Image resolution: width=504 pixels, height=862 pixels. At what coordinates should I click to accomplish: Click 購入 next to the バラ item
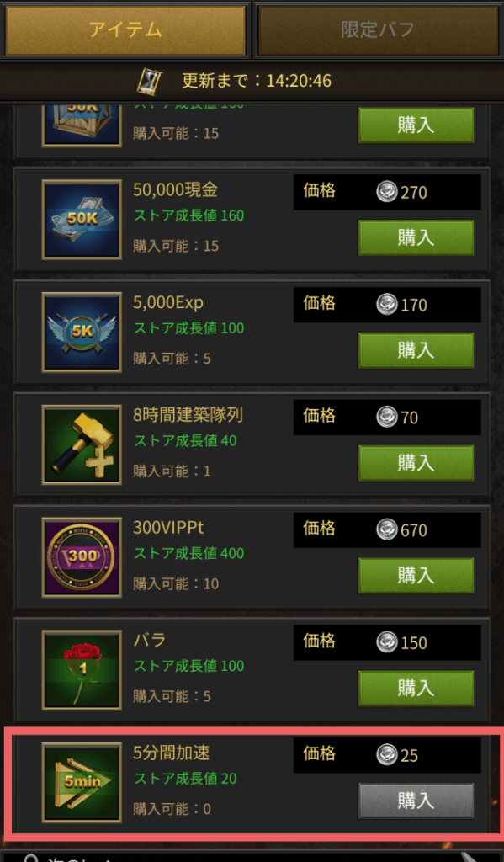416,689
